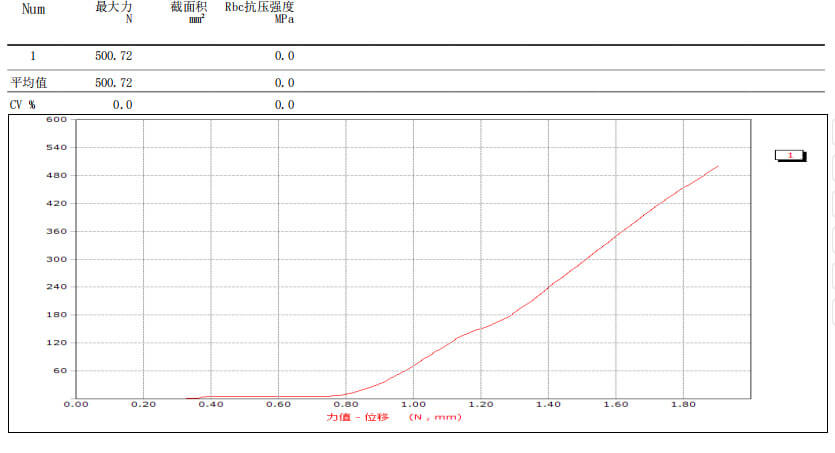
Task: Click the 0.00 origin label on X axis
Action: click(76, 405)
